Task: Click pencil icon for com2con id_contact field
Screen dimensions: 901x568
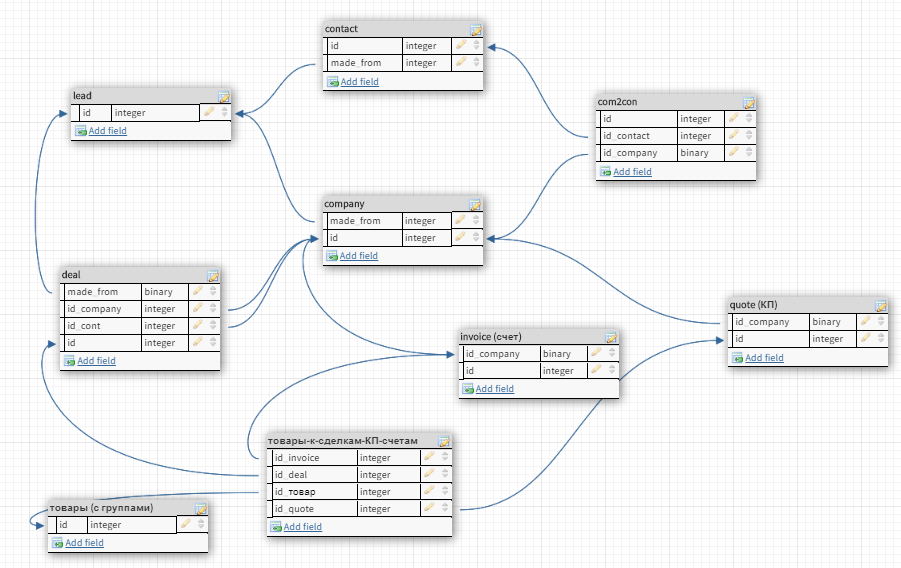Action: point(734,135)
